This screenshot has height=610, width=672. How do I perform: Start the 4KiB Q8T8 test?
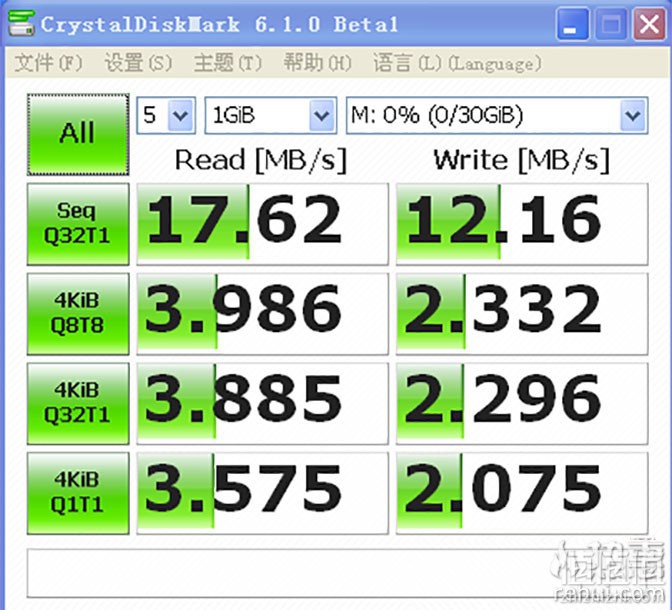pyautogui.click(x=78, y=314)
